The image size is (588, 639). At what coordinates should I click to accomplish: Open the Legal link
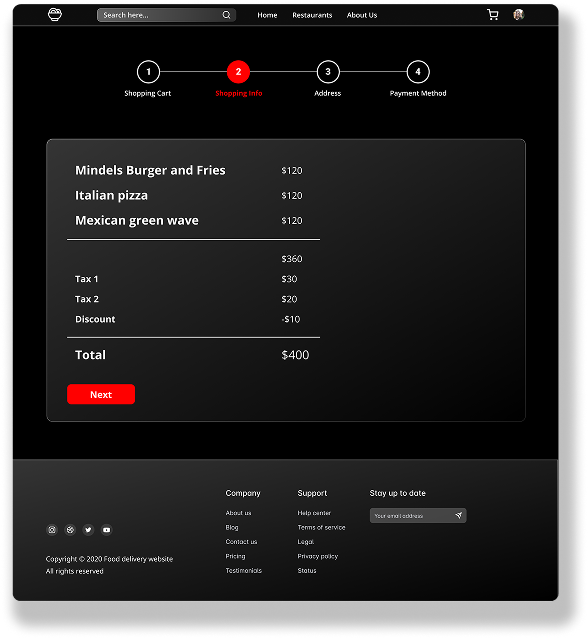pos(306,542)
